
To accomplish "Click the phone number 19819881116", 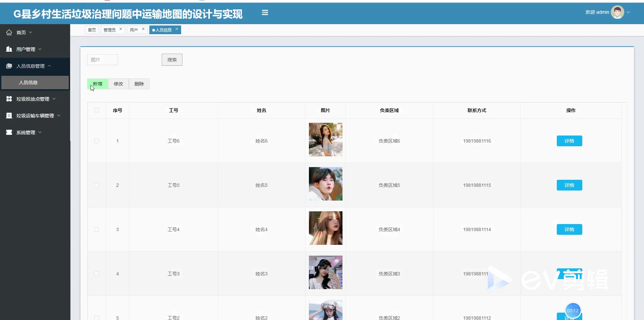I will 477,141.
